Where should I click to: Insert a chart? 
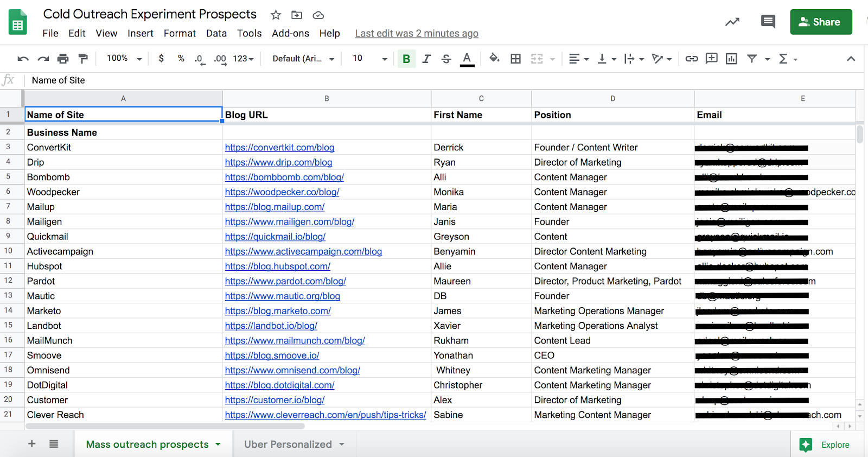pyautogui.click(x=731, y=59)
